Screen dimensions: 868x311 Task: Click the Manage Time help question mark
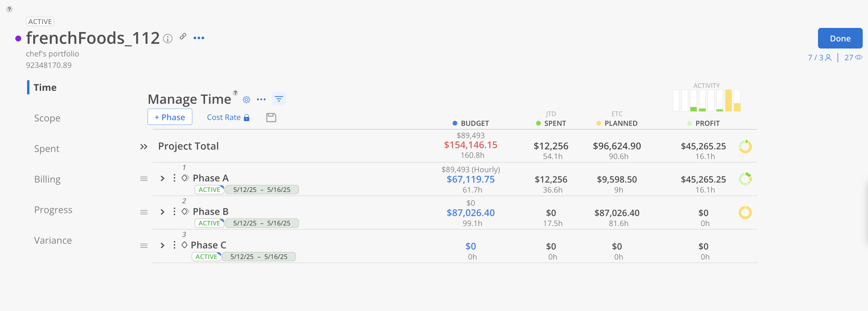click(235, 93)
